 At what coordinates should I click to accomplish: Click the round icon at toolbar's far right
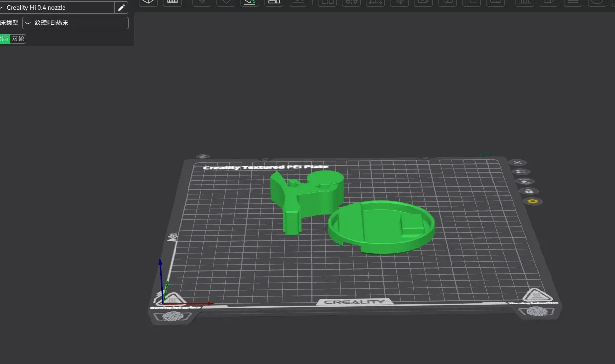(x=597, y=1)
